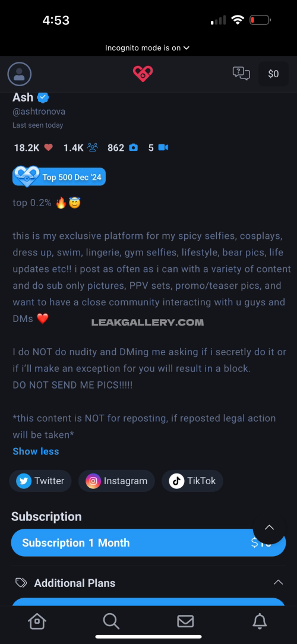Tap the home icon in bottom bar

click(x=37, y=621)
